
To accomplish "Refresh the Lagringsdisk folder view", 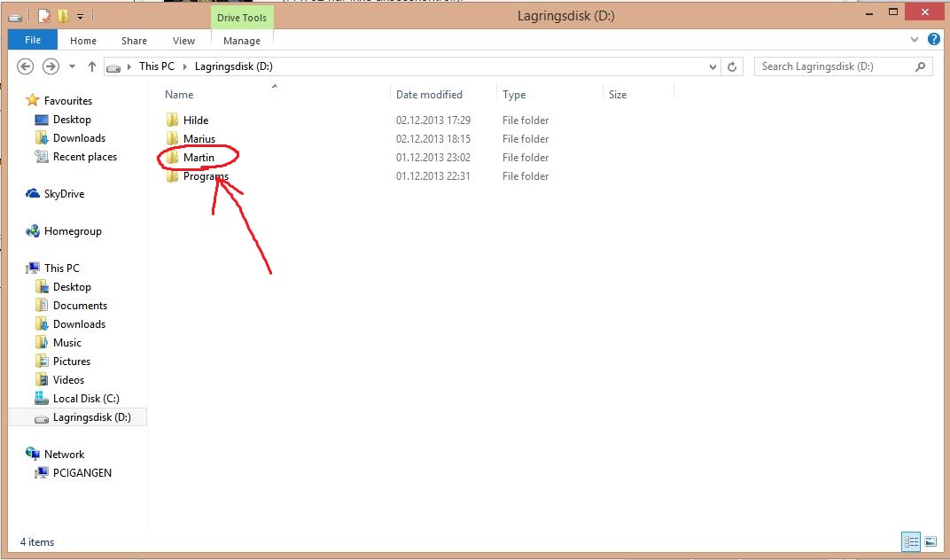I will [732, 66].
